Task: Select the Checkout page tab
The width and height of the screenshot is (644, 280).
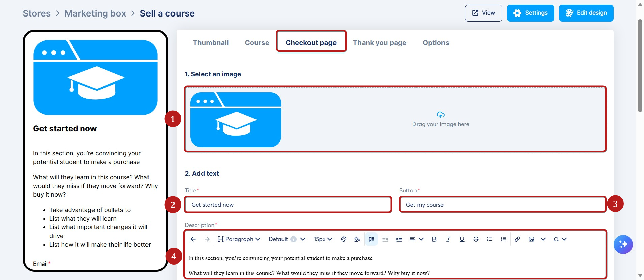Action: click(x=311, y=43)
